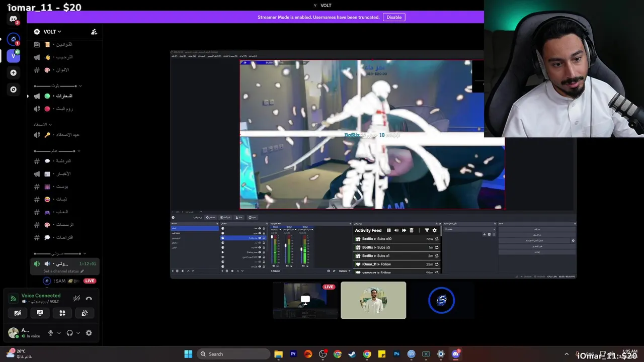Open Discord direct messages home
644x362 pixels.
coord(14,19)
